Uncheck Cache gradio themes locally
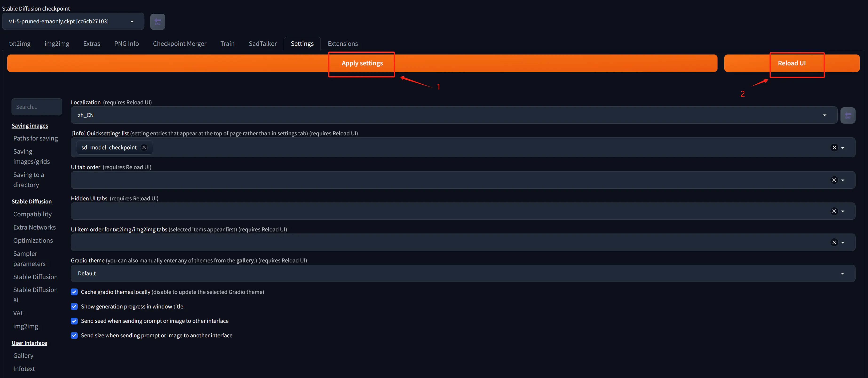The height and width of the screenshot is (378, 868). pos(74,292)
